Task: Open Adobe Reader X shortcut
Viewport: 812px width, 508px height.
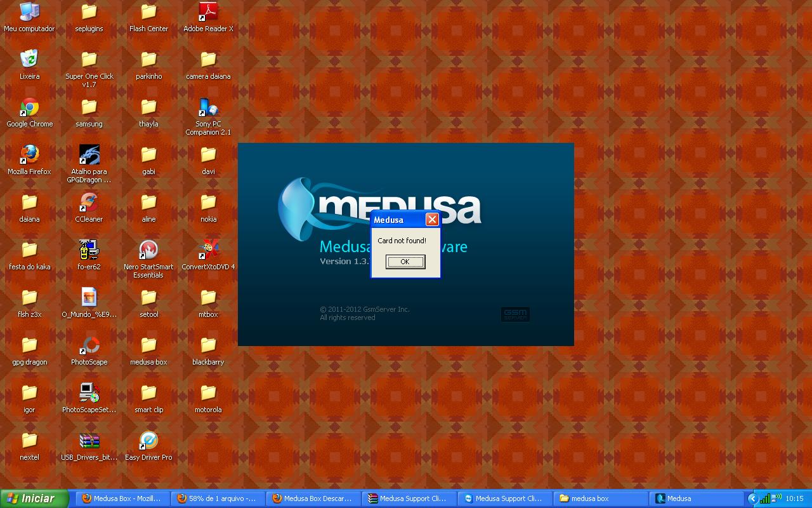Action: (x=208, y=11)
